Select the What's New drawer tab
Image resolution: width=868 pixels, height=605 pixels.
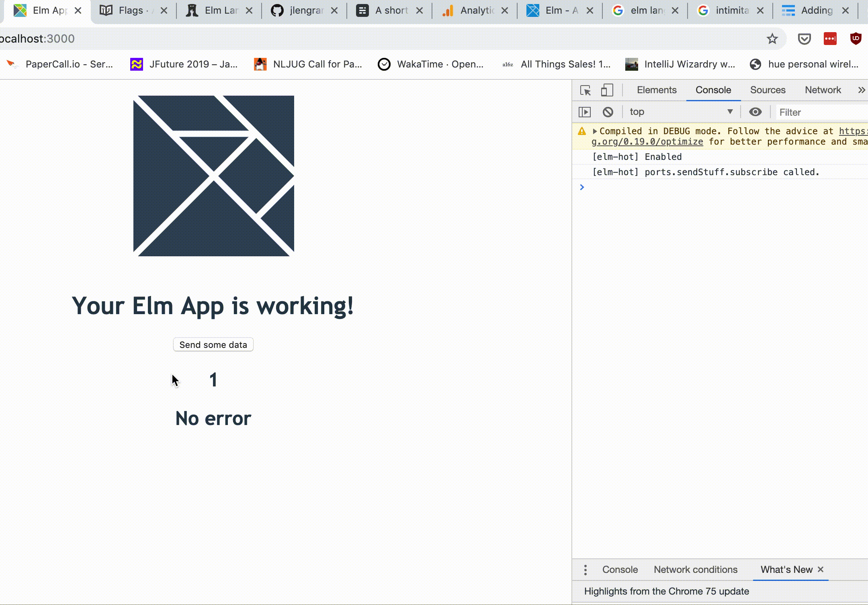tap(786, 570)
